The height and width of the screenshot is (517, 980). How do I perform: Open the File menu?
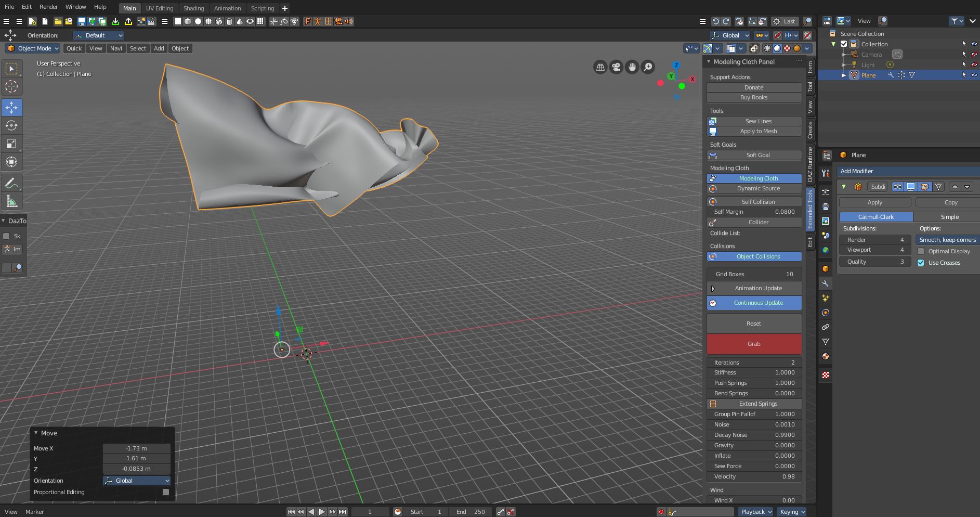click(9, 7)
